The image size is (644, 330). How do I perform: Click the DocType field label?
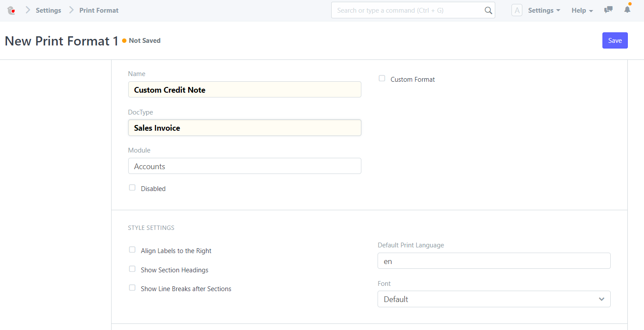pos(140,112)
